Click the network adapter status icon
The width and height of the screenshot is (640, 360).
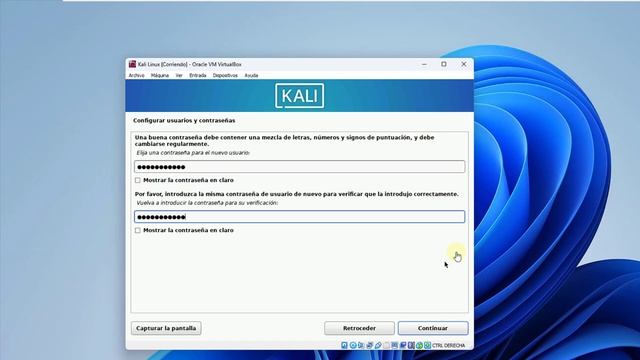369,345
